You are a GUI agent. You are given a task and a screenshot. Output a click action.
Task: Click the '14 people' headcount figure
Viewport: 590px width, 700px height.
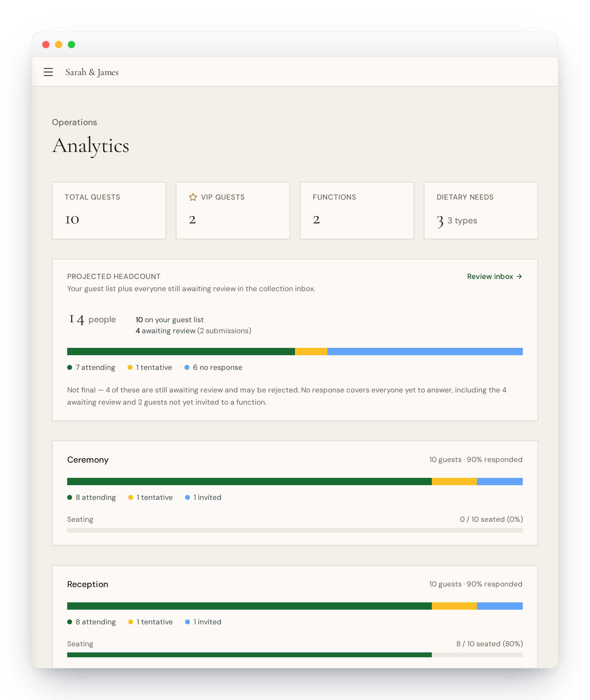pos(92,320)
